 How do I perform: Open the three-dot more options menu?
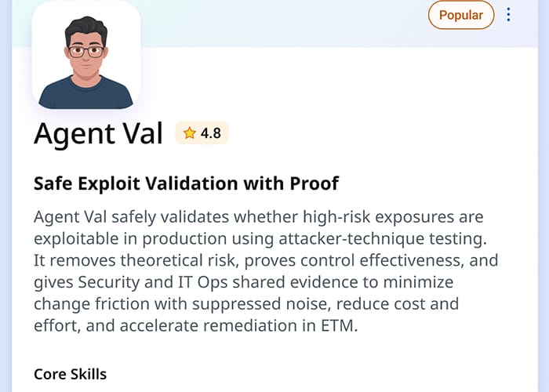pyautogui.click(x=509, y=15)
